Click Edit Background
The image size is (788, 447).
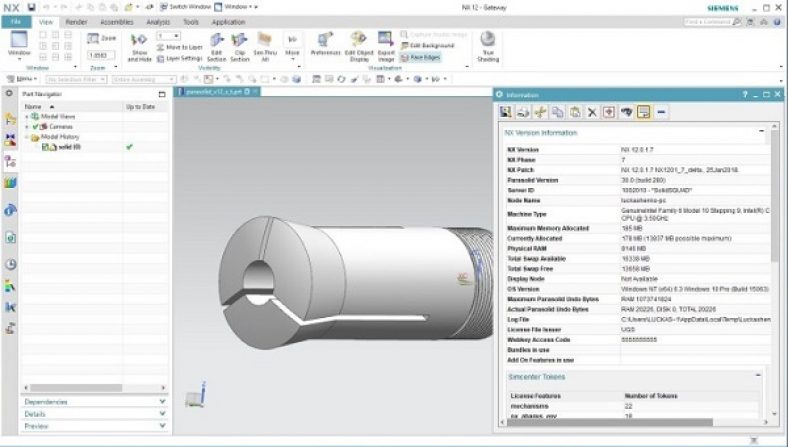click(x=428, y=46)
